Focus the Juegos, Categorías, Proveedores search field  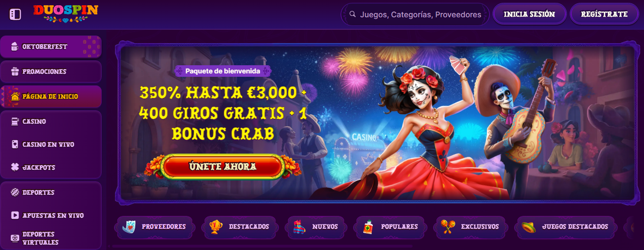(415, 14)
